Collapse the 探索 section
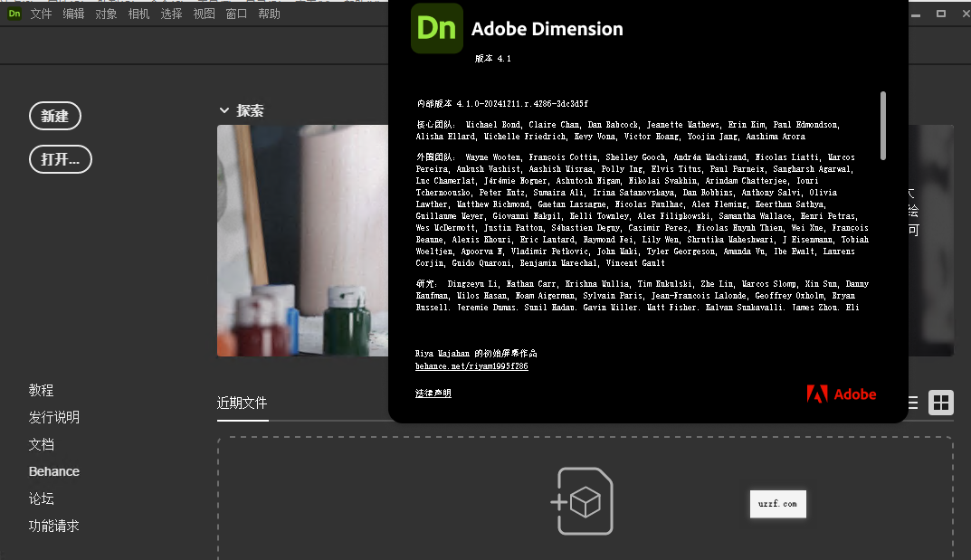 click(x=224, y=109)
